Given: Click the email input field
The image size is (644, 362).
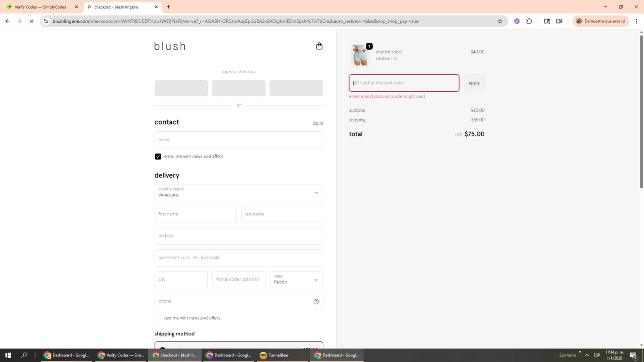Looking at the screenshot, I should point(239,140).
